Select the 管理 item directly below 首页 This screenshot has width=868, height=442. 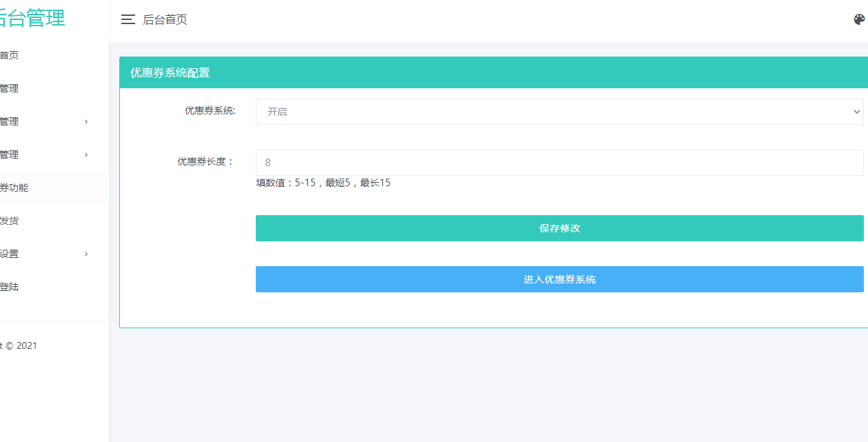[10, 88]
